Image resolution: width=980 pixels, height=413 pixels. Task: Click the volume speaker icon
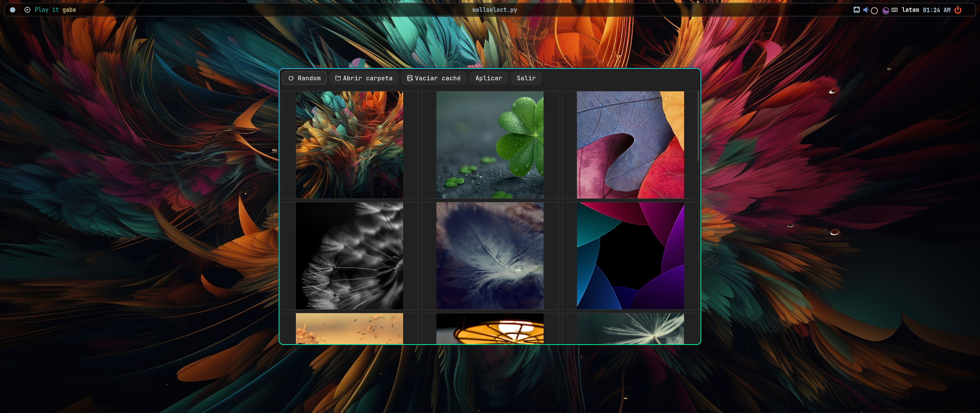point(866,10)
